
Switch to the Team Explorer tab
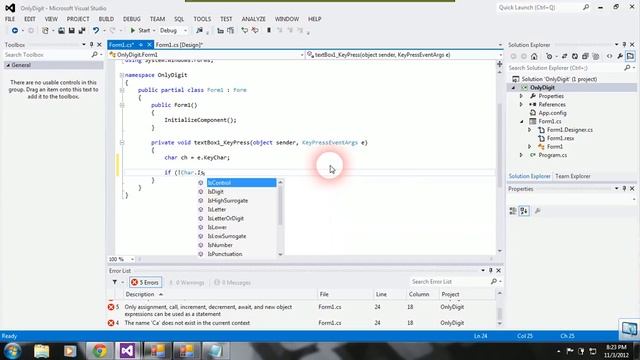(x=573, y=176)
